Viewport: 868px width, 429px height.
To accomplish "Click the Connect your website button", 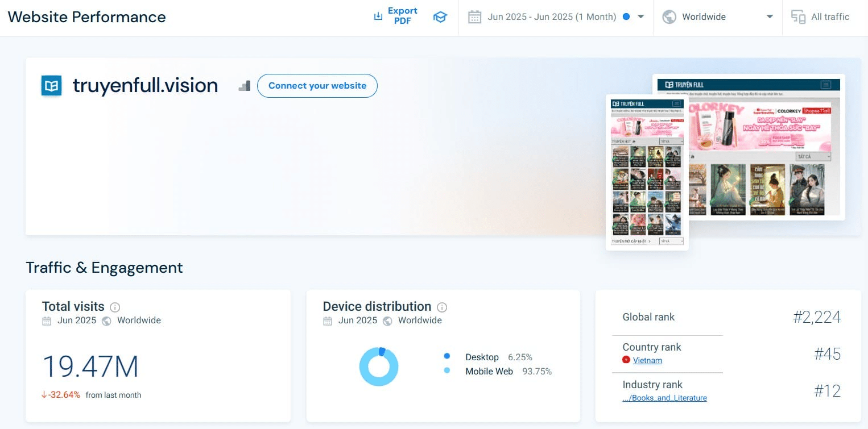I will 317,86.
